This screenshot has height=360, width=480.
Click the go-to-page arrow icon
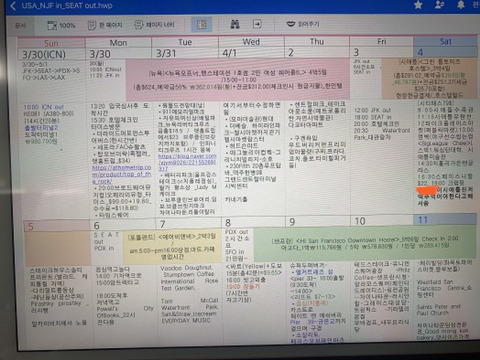(257, 24)
